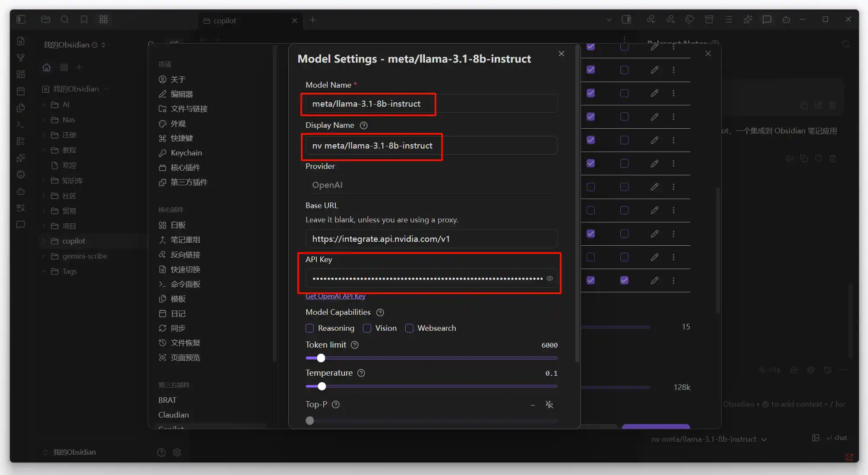This screenshot has width=868, height=475.
Task: Enable the Reasoning checkbox
Action: 309,328
